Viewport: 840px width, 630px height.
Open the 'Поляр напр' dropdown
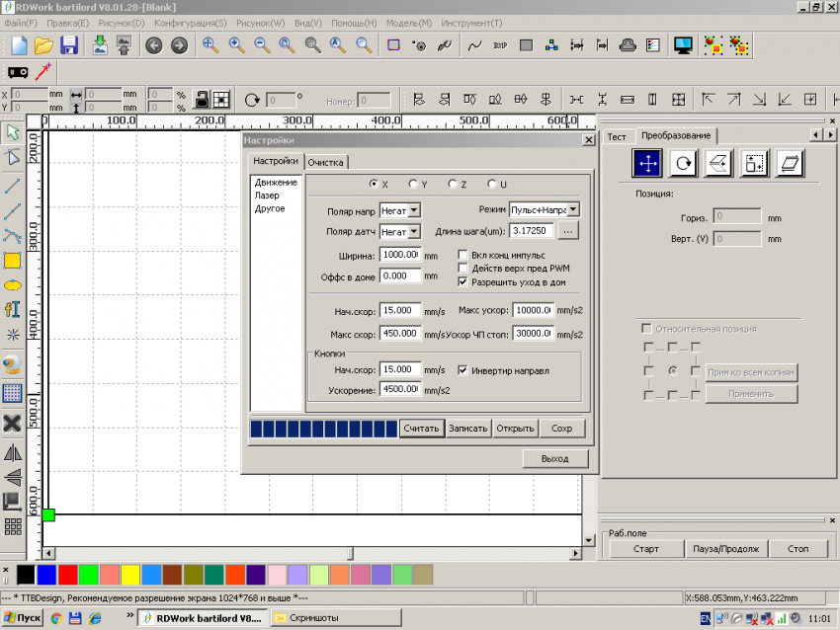(414, 210)
